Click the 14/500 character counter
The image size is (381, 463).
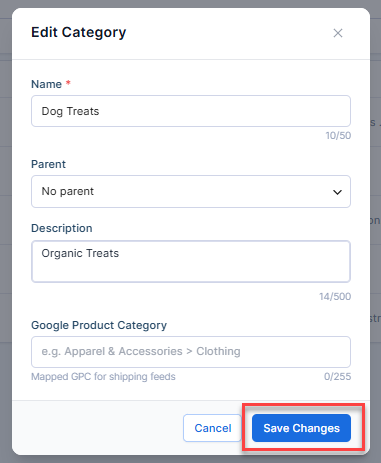(335, 296)
